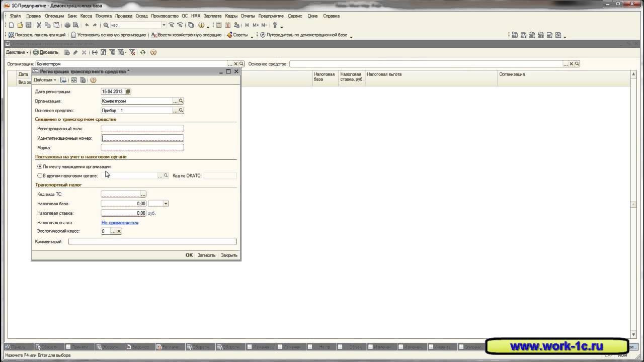644x362 pixels.
Task: Open the Действия dropdown in list toolbar
Action: [x=18, y=52]
